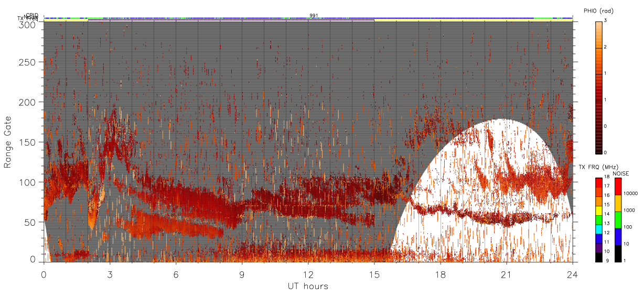Click the 3 label on PHI0 colorbar
Viewport: 644px width, 297px height.
[x=605, y=21]
